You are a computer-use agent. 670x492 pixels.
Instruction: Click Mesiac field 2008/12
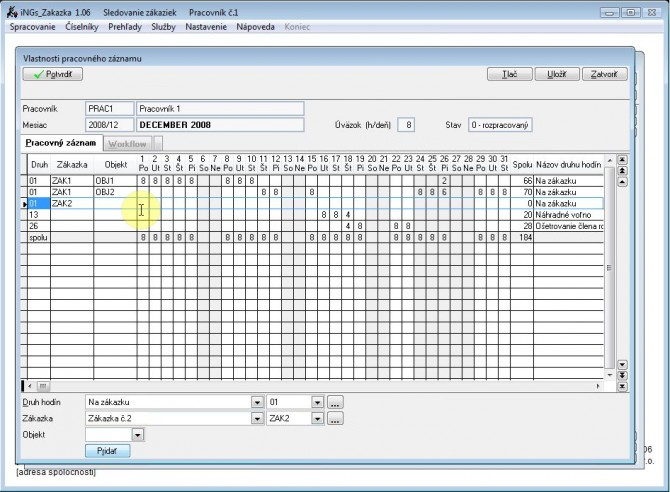click(x=109, y=125)
